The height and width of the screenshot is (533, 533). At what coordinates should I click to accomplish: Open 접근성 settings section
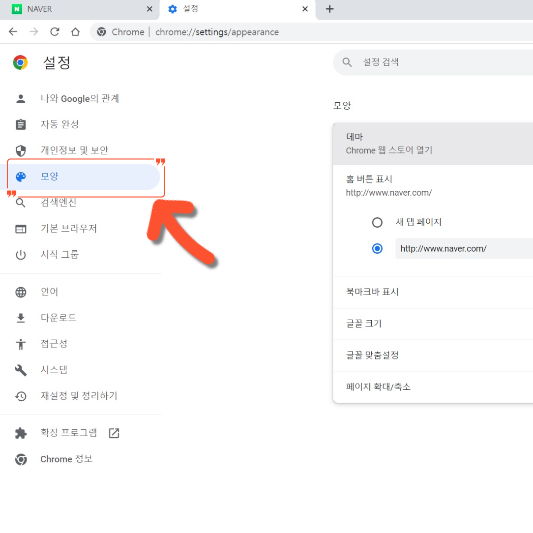[x=80, y=344]
